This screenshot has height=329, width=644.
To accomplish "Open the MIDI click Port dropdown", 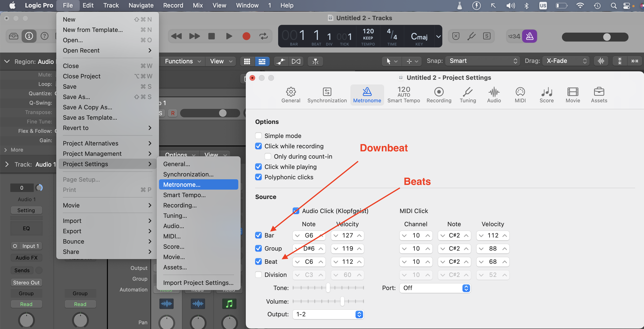I will click(435, 288).
